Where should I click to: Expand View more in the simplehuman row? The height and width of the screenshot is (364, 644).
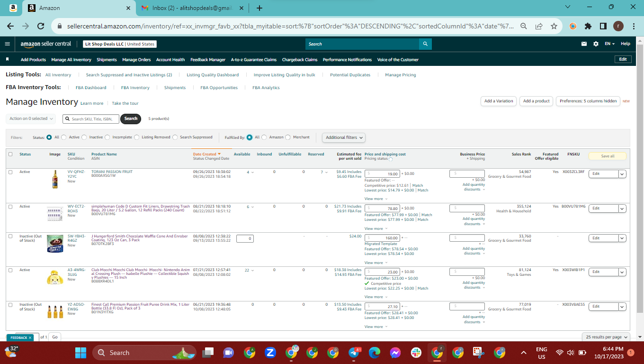point(376,228)
